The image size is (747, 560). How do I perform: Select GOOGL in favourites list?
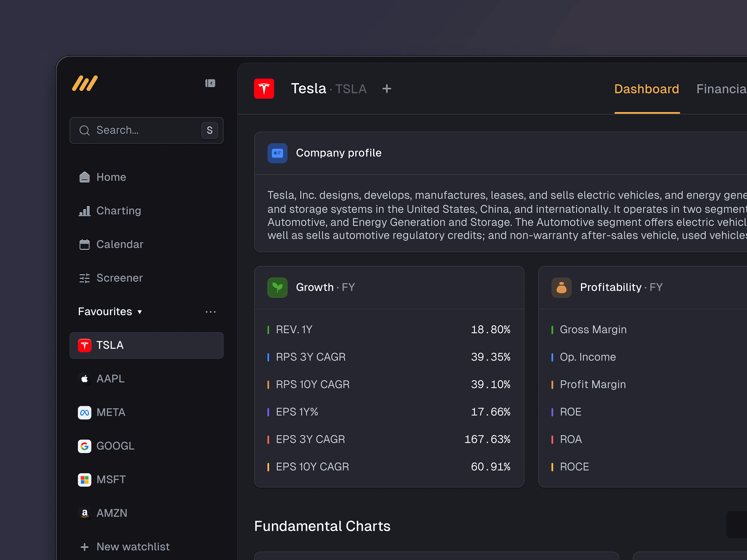coord(115,446)
